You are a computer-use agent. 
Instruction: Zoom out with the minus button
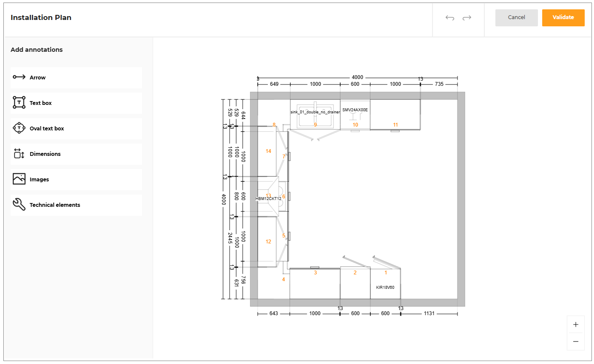576,341
